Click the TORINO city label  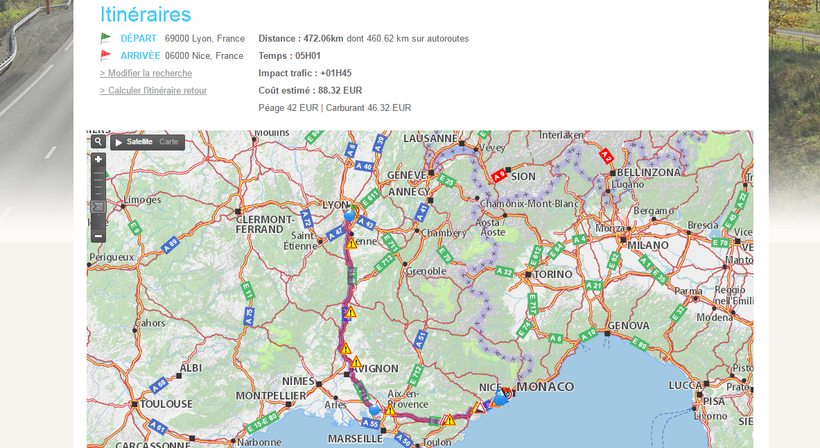click(x=553, y=274)
